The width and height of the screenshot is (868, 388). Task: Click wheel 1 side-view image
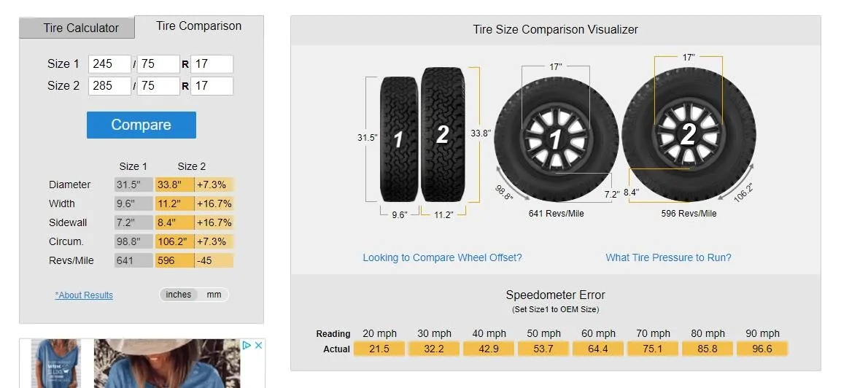click(x=556, y=139)
